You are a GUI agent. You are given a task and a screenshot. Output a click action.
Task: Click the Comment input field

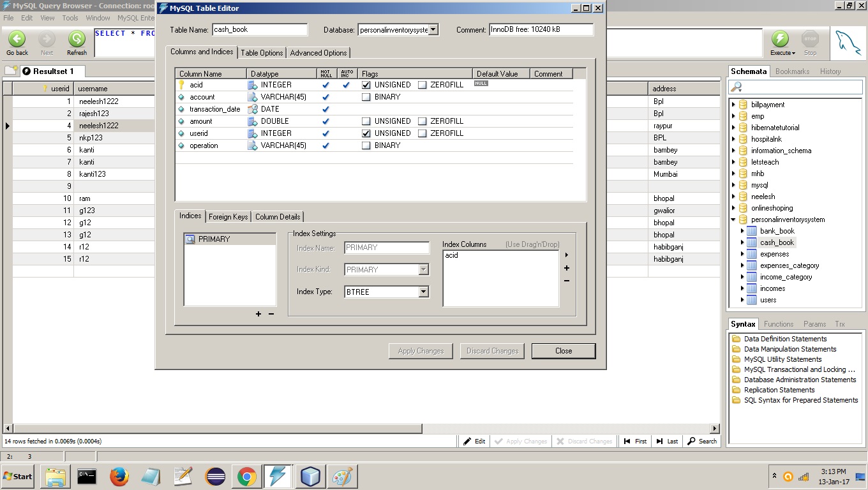click(x=541, y=29)
